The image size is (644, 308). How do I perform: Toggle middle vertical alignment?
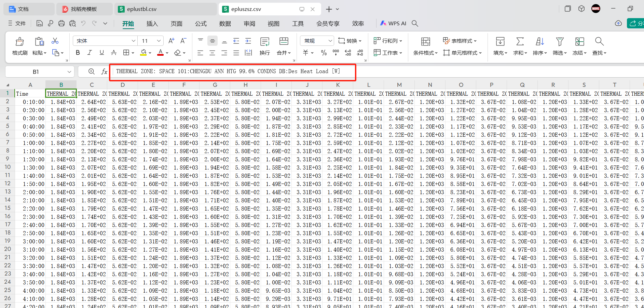click(x=213, y=41)
